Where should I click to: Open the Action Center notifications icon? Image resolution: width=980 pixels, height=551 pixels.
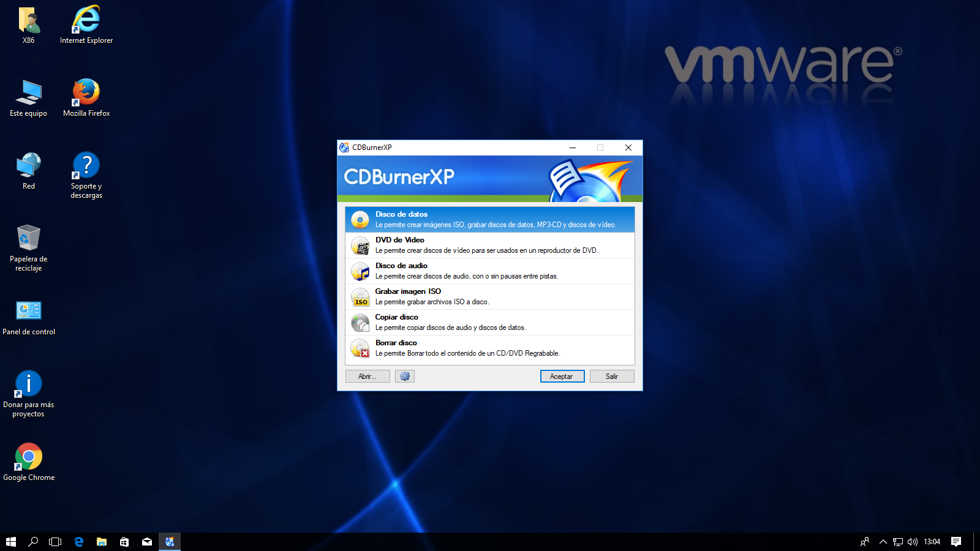coord(956,542)
